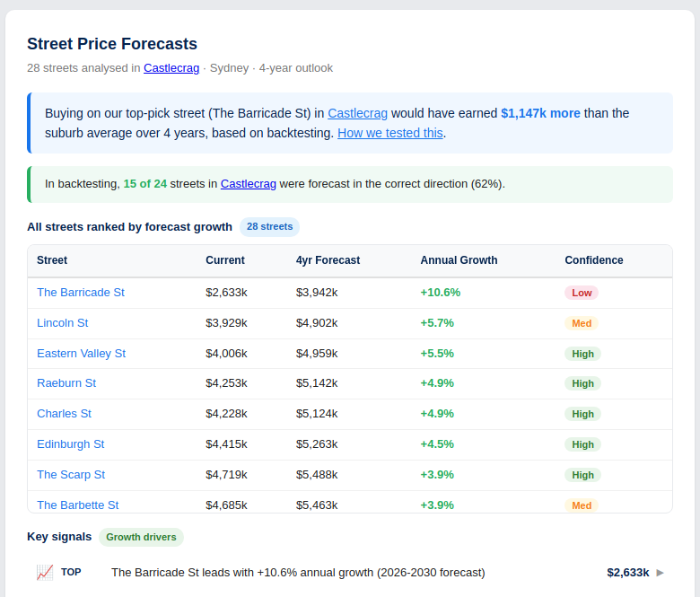Screen dimensions: 700x597
Task: Open Lincoln St street details
Action: click(x=63, y=322)
